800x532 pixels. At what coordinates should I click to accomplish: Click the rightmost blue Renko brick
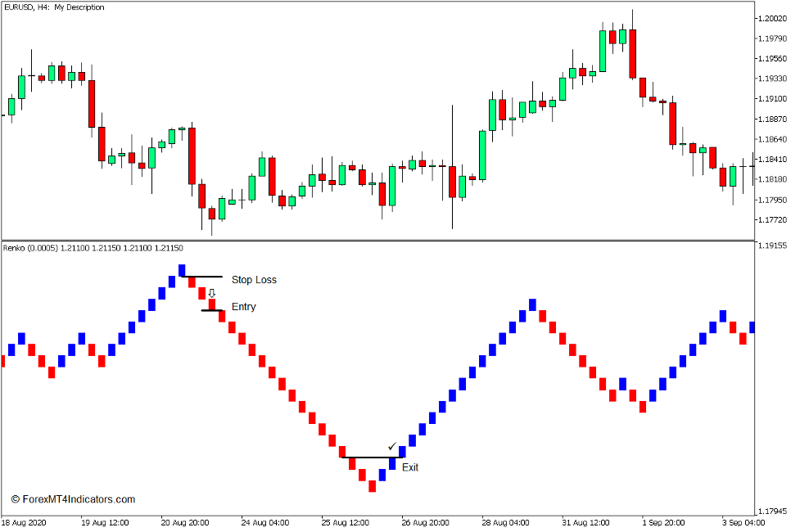pyautogui.click(x=753, y=326)
